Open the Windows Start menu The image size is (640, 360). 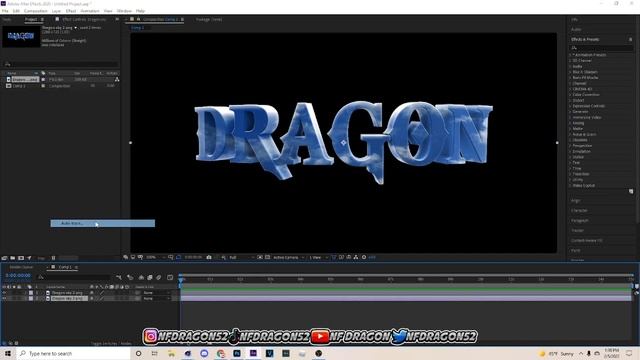click(8, 353)
